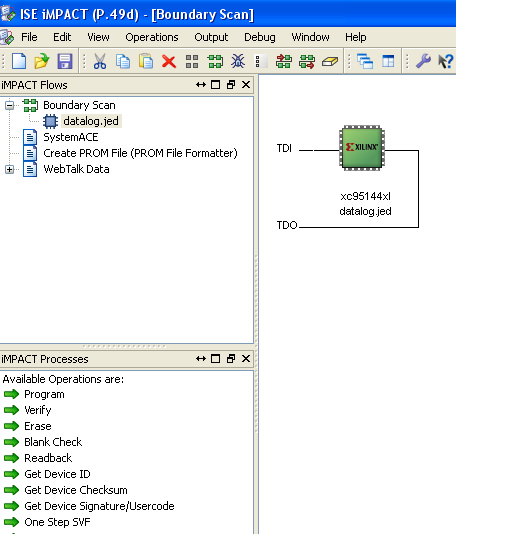Collapse the Boundary Scan tree node

click(x=10, y=105)
